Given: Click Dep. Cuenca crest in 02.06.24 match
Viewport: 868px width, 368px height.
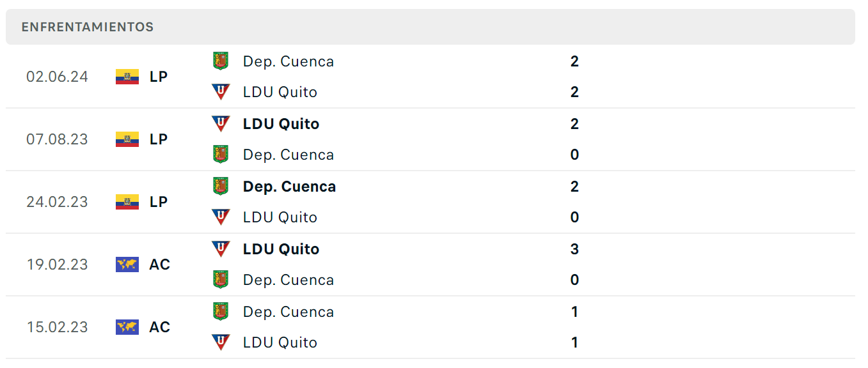Looking at the screenshot, I should tap(221, 61).
